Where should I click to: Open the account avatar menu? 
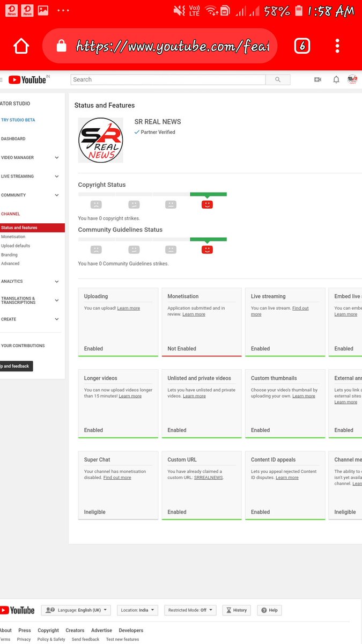[x=352, y=79]
